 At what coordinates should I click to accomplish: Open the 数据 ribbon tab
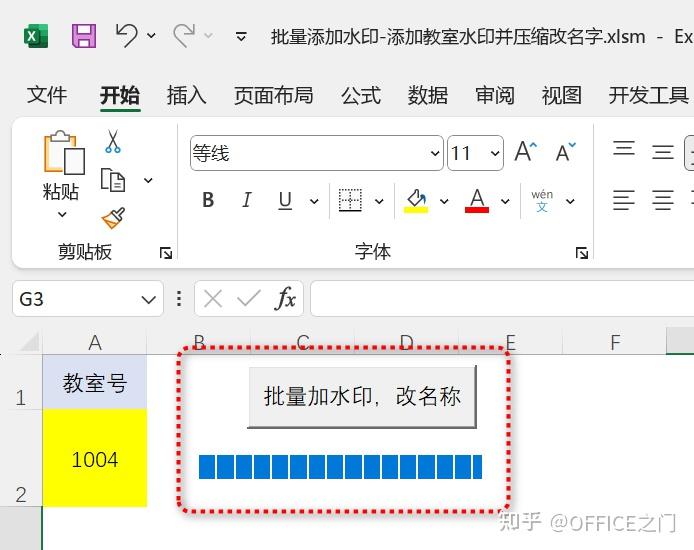point(428,95)
